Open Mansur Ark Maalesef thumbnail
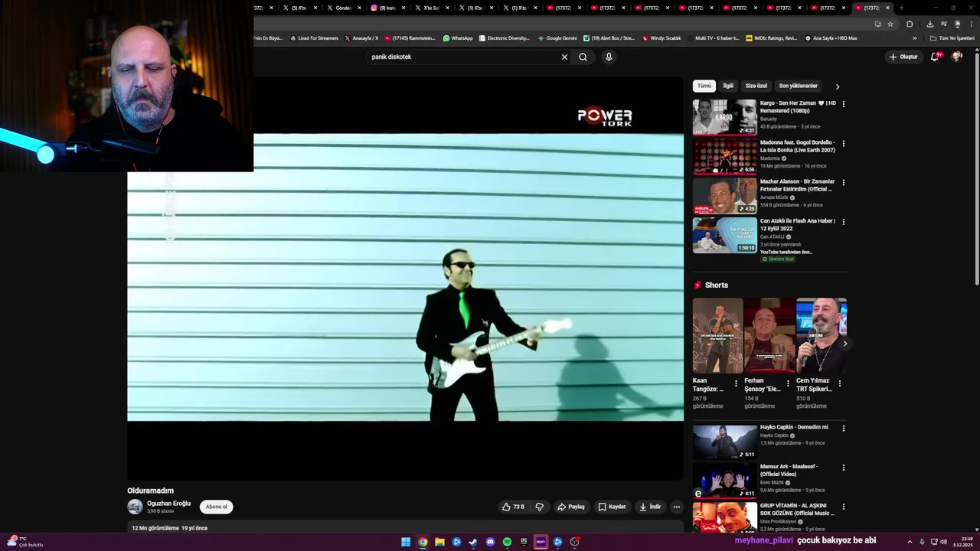980x551 pixels. coord(725,481)
